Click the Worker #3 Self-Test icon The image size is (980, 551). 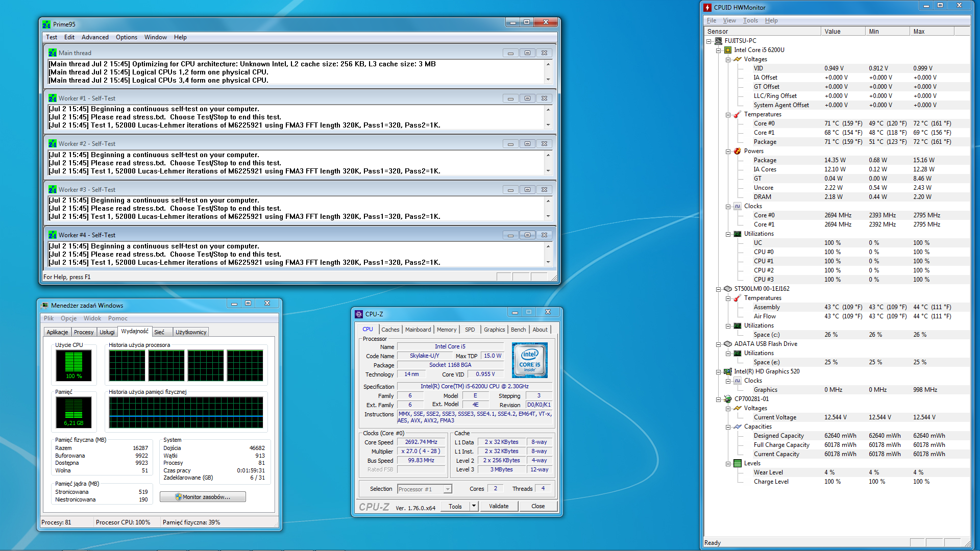pyautogui.click(x=53, y=189)
